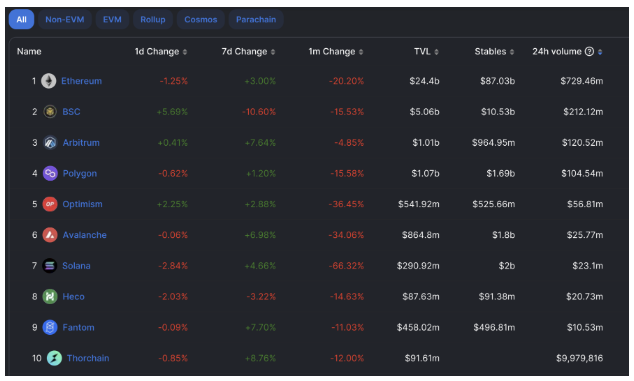Screen dimensions: 634x381
Task: Click the Optimism chain logo icon
Action: [50, 204]
